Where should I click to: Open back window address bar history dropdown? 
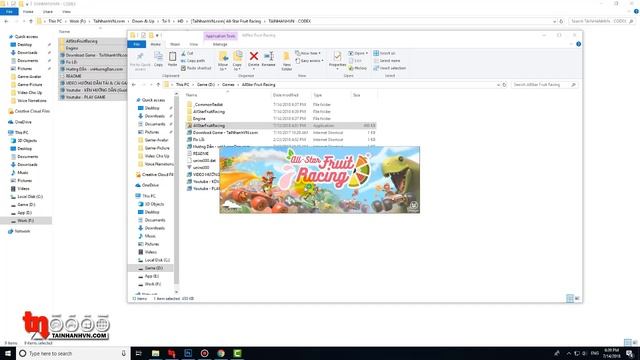[x=554, y=21]
